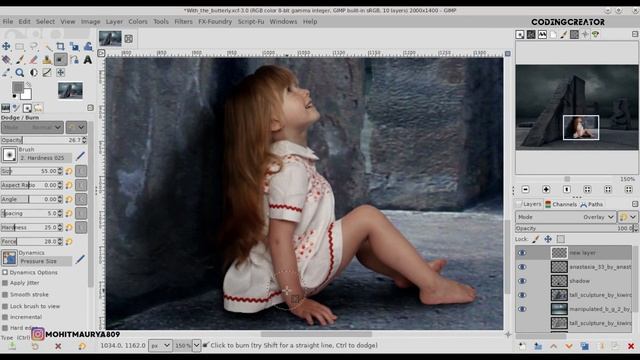
Task: Select the Eraser tool
Action: pyautogui.click(x=33, y=60)
